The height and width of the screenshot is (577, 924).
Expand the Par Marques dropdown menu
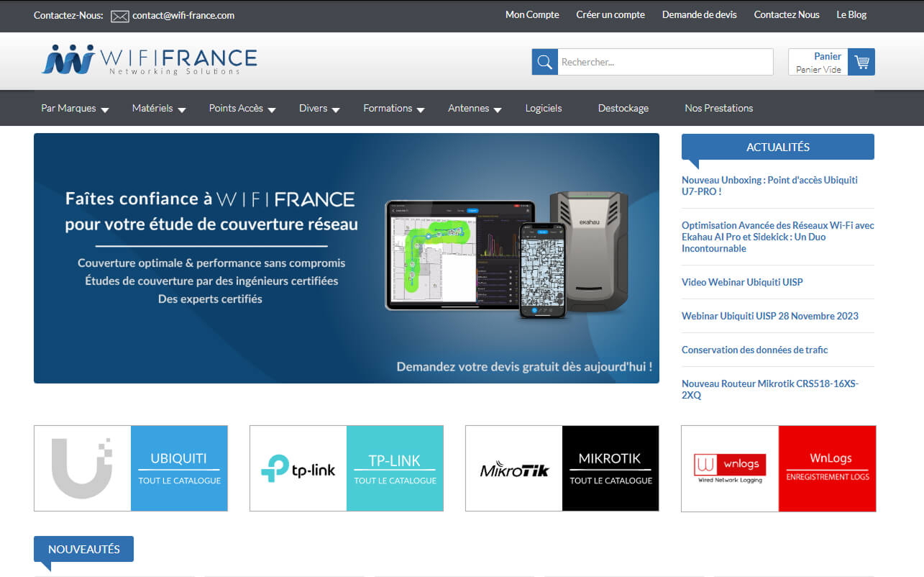click(x=68, y=108)
